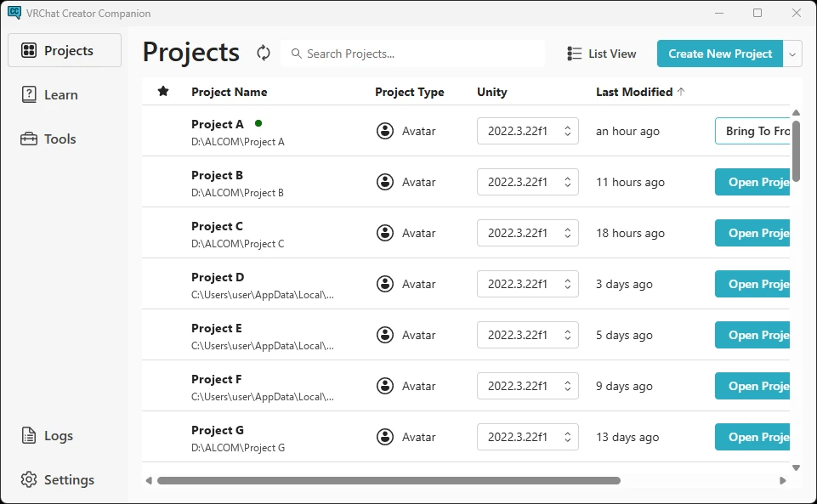The image size is (817, 504).
Task: Click the vertical scrollbar thumb
Action: click(796, 151)
